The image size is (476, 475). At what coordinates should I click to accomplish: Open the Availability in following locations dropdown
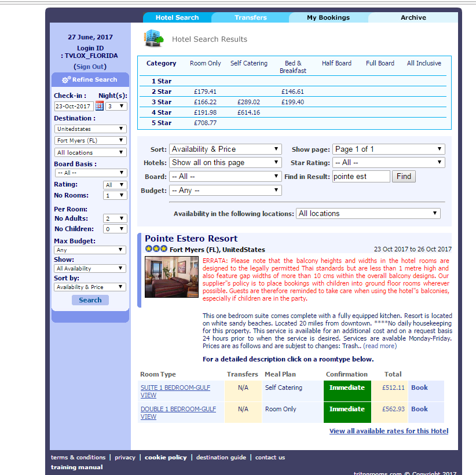(368, 214)
